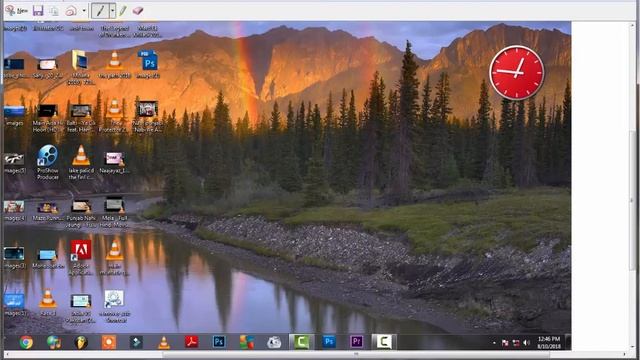
Task: Send the snip with the envelope icon
Action: click(71, 11)
